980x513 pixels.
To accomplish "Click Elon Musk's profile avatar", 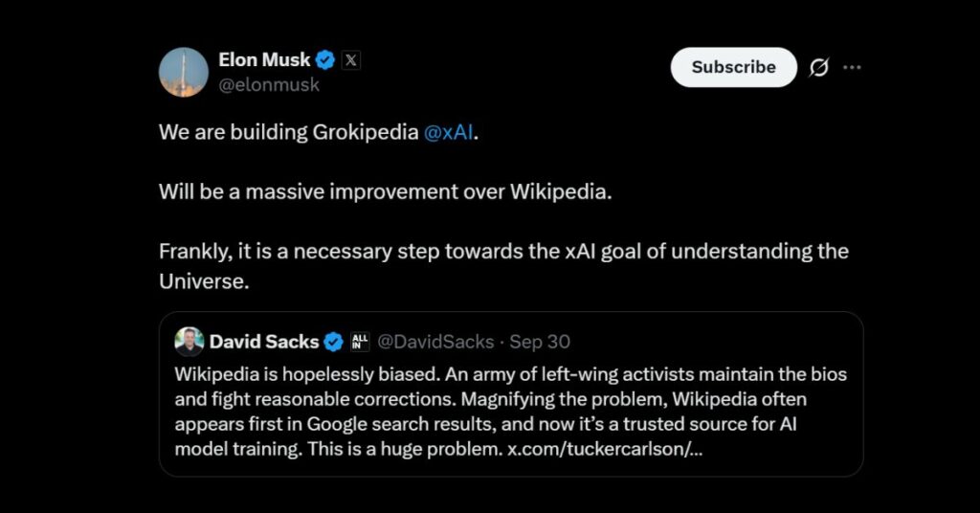I will pyautogui.click(x=184, y=72).
